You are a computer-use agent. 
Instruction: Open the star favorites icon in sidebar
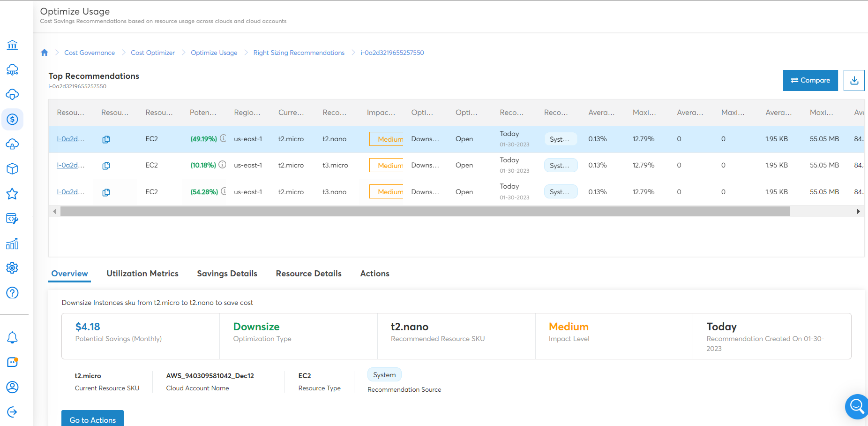13,194
